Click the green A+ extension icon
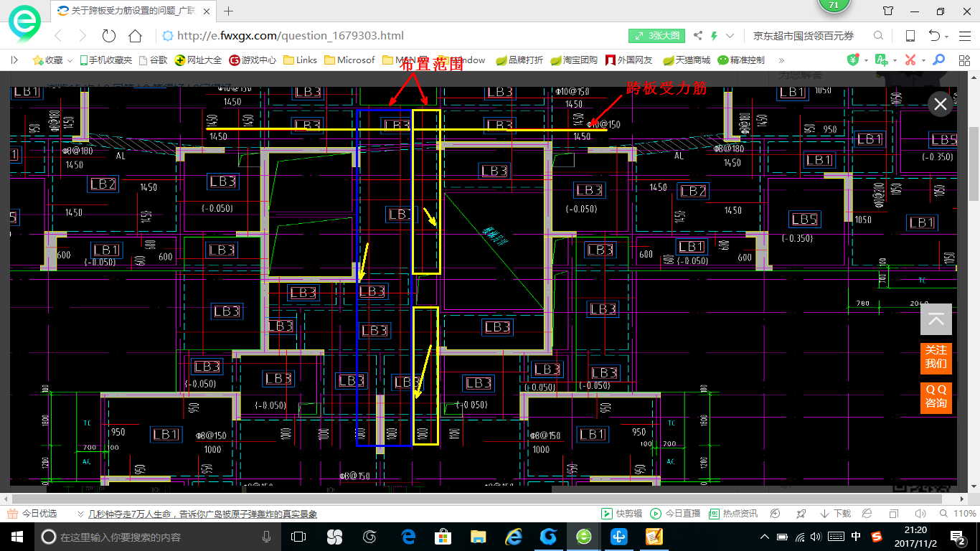980x551 pixels. tap(882, 60)
